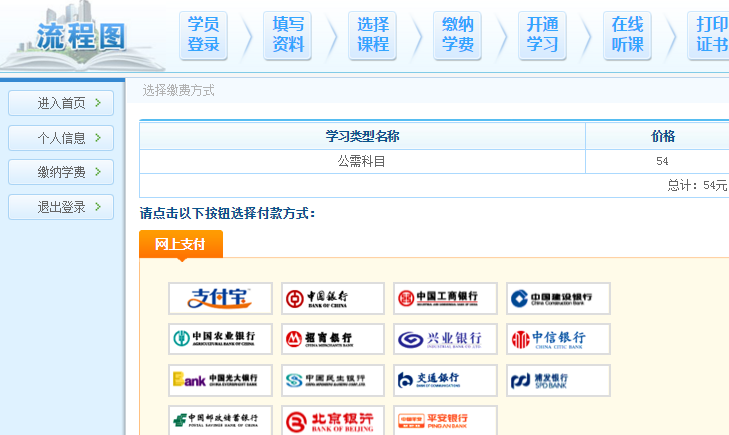Log out via 退出登录 button

pos(61,207)
